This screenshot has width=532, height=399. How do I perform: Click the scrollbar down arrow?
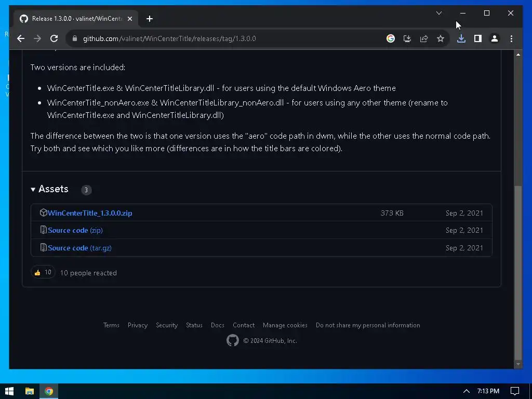[x=518, y=364]
